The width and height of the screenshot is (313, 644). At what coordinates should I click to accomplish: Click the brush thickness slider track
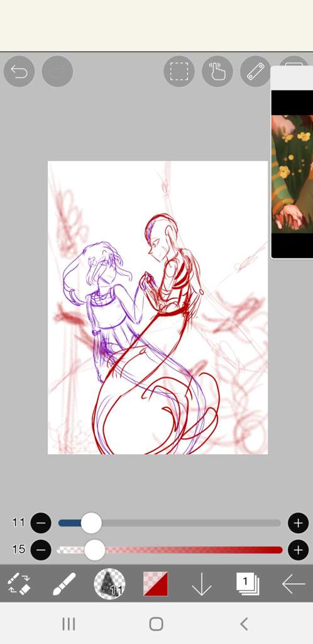(170, 523)
